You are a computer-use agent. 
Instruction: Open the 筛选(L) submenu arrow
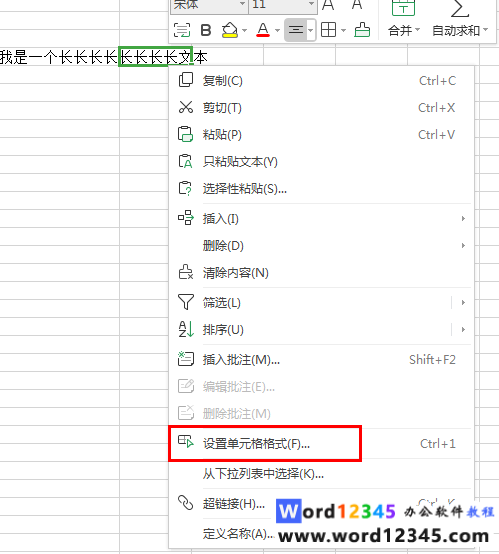(x=463, y=302)
